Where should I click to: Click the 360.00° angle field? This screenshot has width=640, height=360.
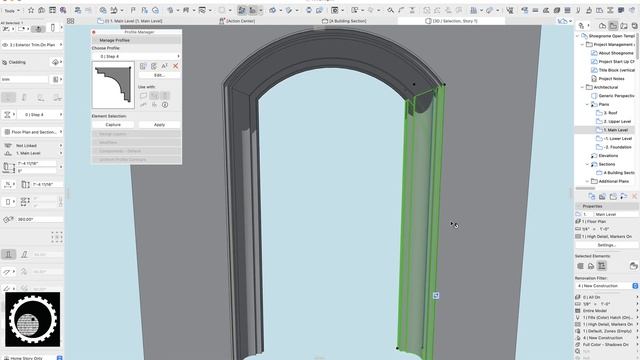(39, 220)
